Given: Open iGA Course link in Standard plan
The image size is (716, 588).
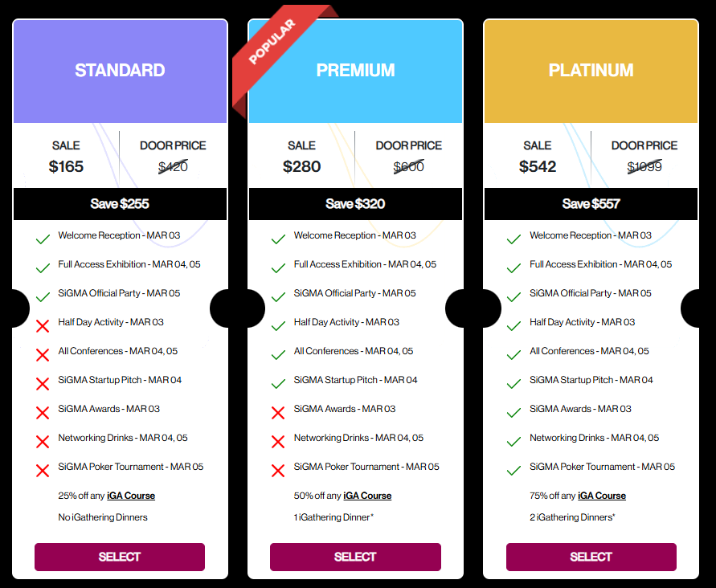Looking at the screenshot, I should point(131,496).
